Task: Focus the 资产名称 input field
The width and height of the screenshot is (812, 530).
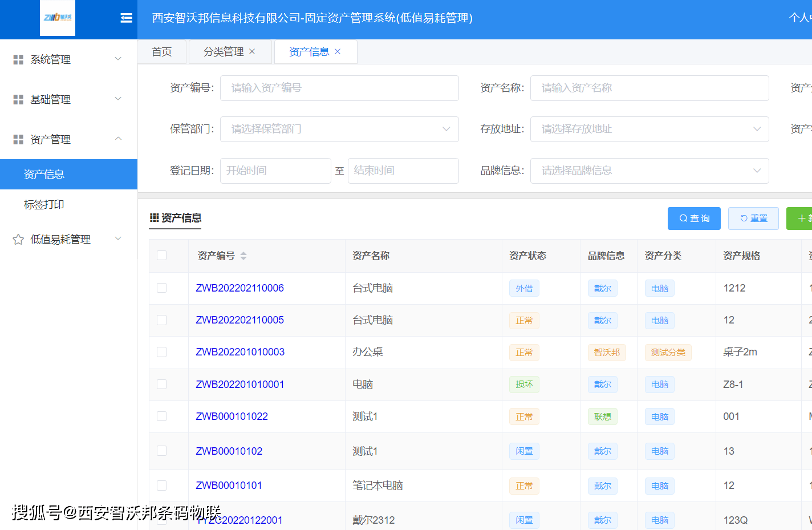Action: tap(649, 88)
